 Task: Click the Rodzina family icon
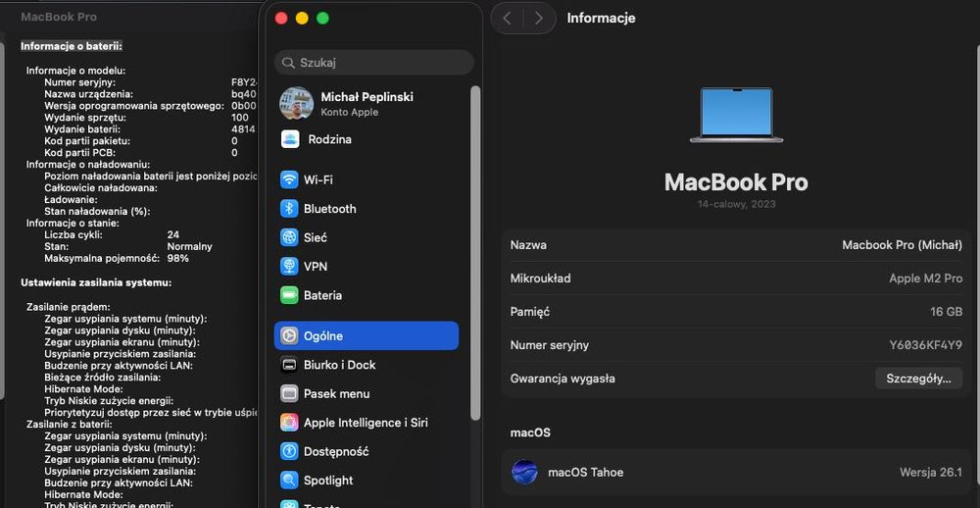pyautogui.click(x=290, y=139)
